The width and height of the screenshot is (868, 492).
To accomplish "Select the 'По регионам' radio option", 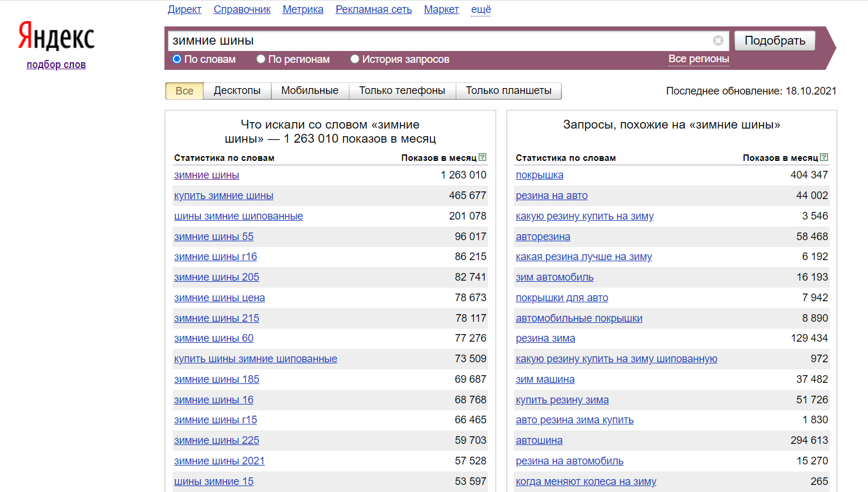I will click(x=261, y=59).
